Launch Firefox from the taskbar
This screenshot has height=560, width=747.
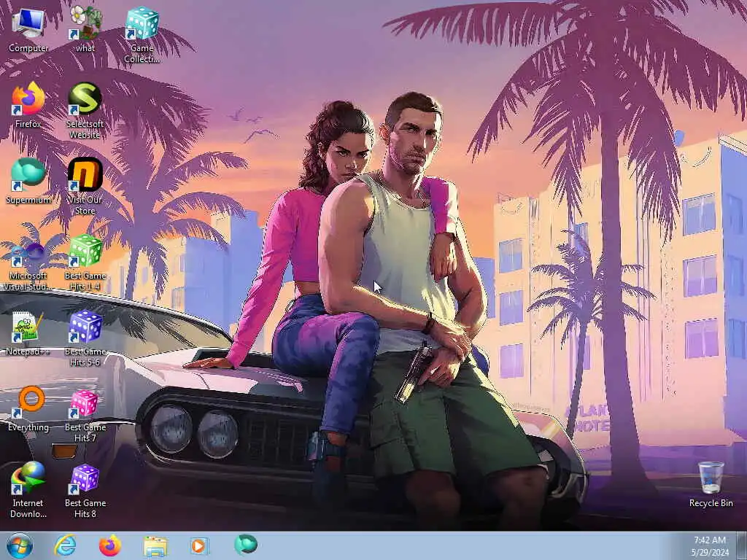coord(109,545)
